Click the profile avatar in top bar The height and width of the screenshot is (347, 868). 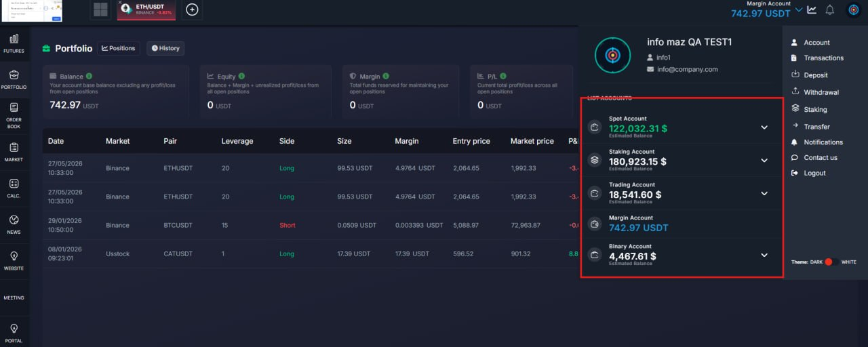point(854,9)
